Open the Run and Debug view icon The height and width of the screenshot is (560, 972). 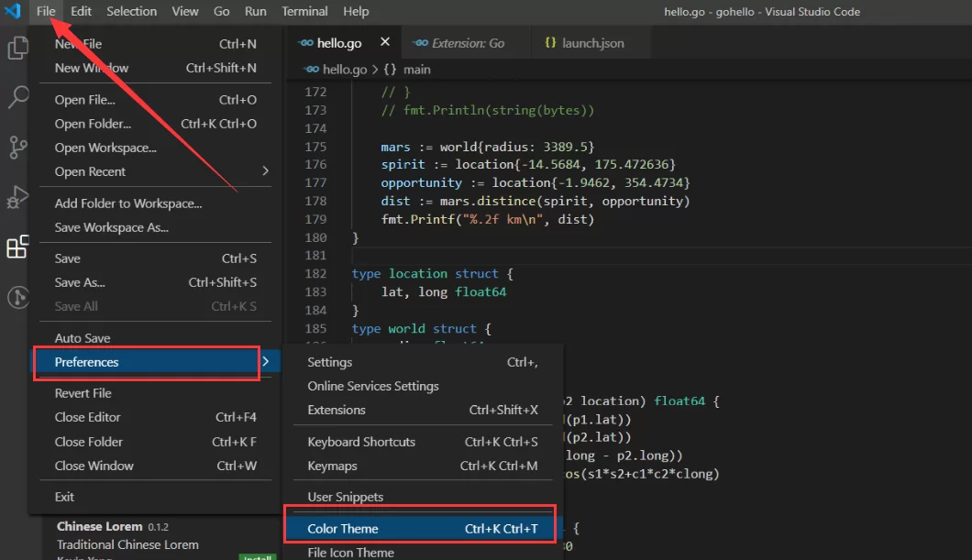[17, 197]
